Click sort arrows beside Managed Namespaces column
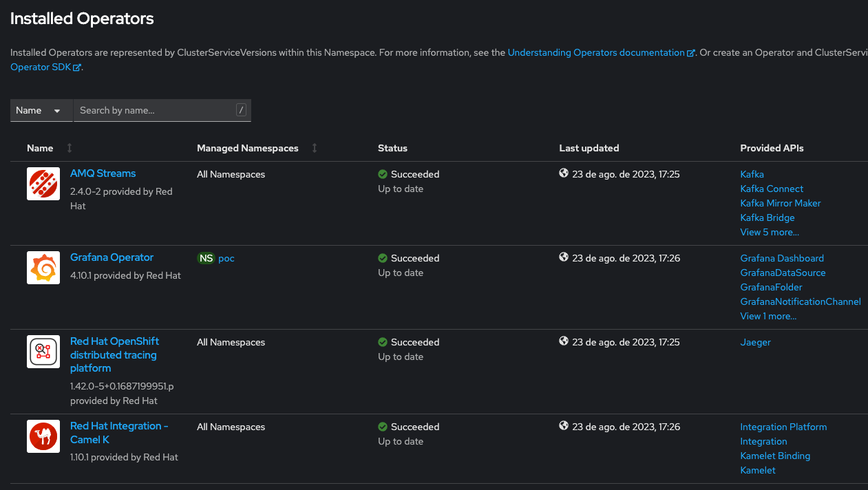This screenshot has width=868, height=490. 315,148
